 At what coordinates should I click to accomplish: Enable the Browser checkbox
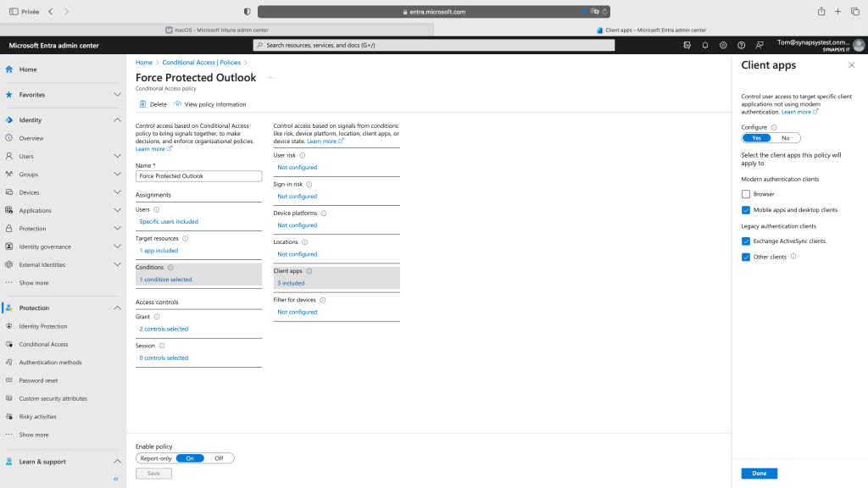[x=746, y=194]
